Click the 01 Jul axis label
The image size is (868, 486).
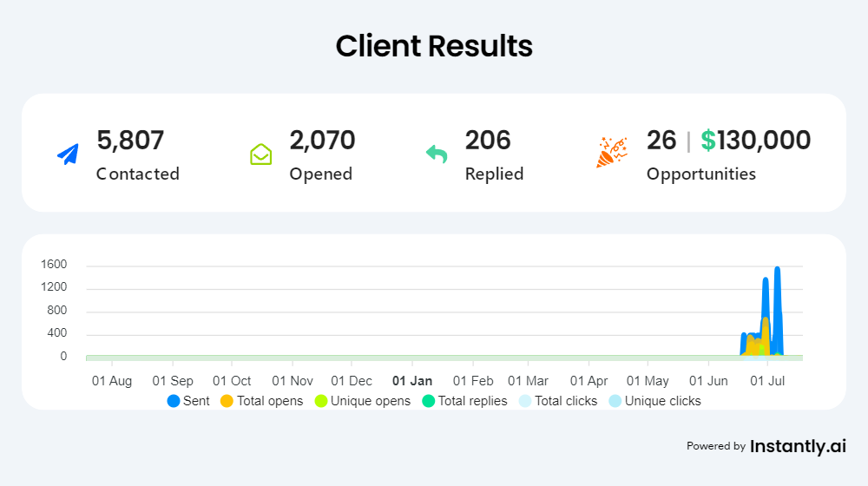click(x=768, y=381)
